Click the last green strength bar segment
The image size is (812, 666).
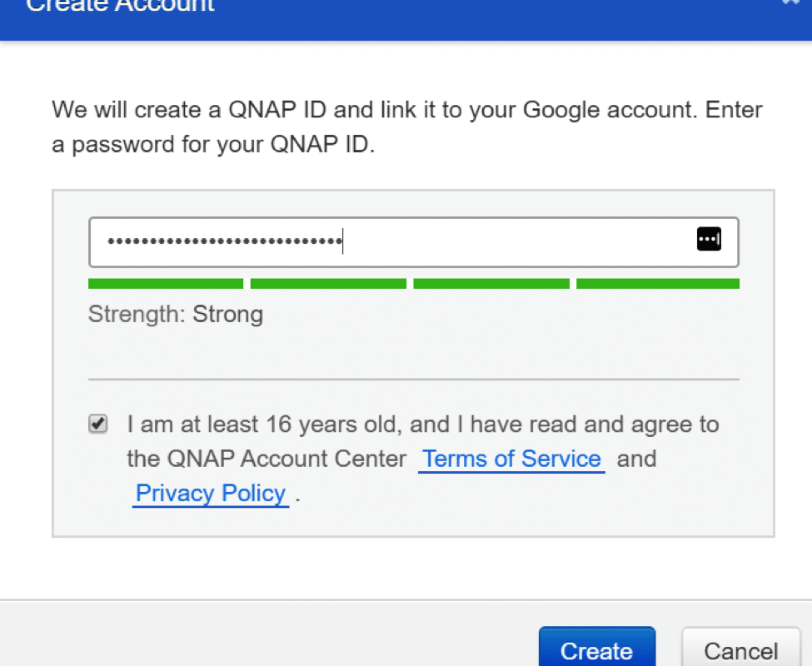pyautogui.click(x=658, y=284)
